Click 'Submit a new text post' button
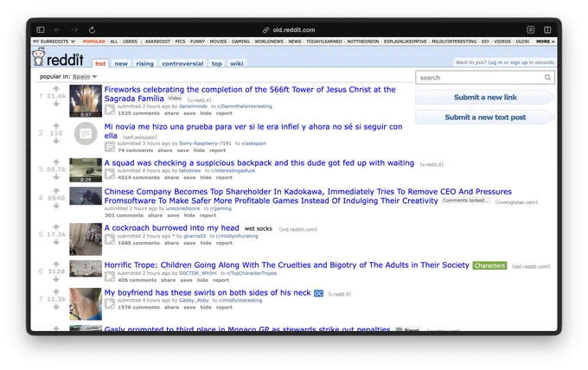The image size is (588, 370). 485,118
